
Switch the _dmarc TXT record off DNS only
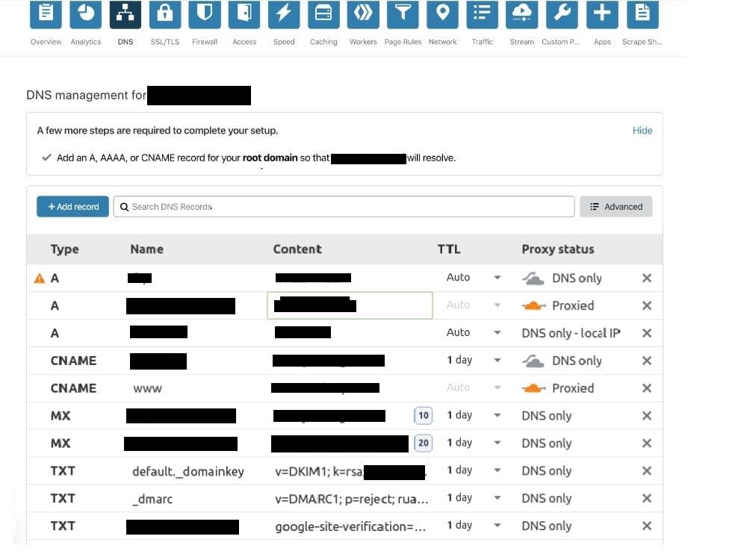[x=546, y=498]
